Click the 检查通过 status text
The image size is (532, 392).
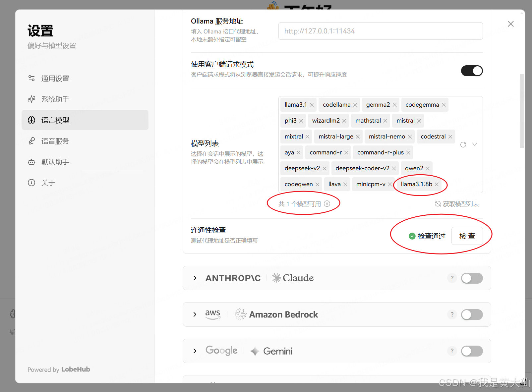[x=432, y=236]
